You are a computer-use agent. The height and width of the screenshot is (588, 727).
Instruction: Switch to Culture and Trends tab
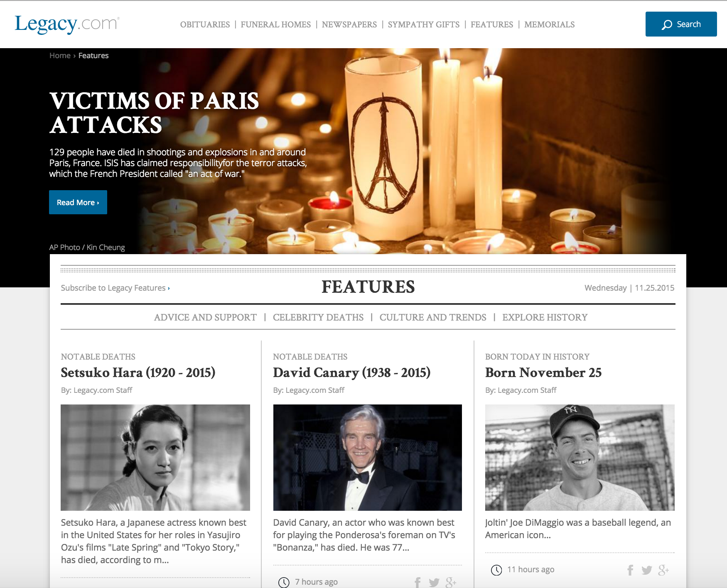click(x=433, y=317)
